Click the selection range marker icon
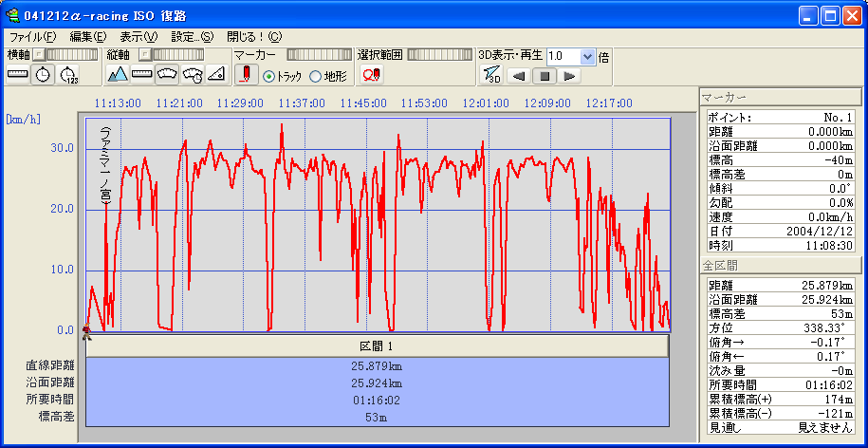 [370, 74]
